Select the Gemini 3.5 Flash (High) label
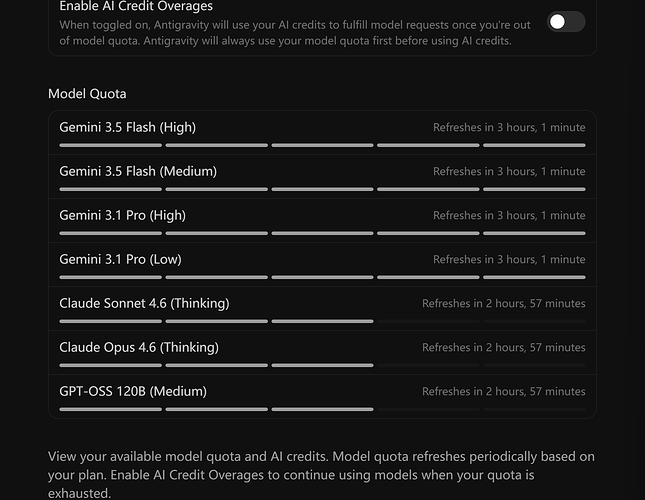Screen dimensions: 645x500 pos(128,127)
